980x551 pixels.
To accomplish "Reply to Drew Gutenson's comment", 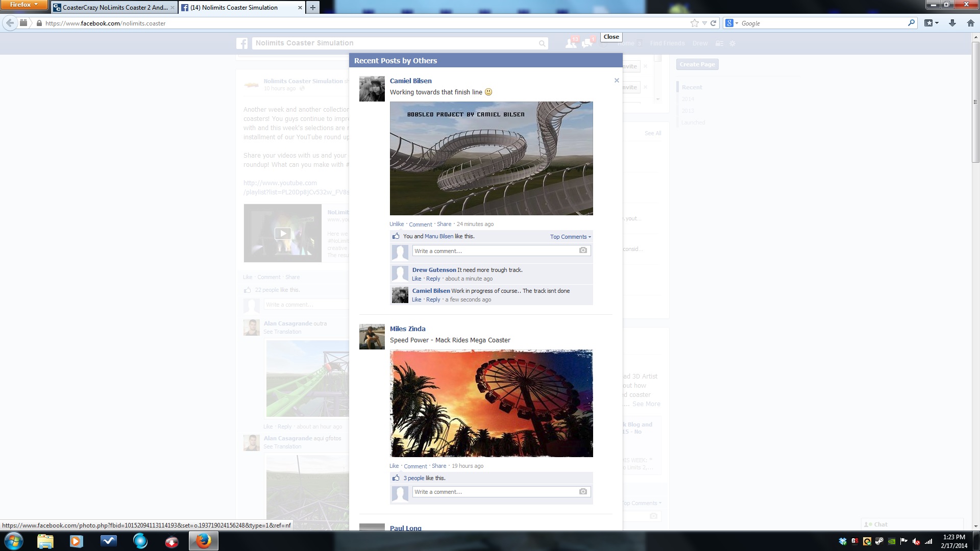I will click(433, 279).
